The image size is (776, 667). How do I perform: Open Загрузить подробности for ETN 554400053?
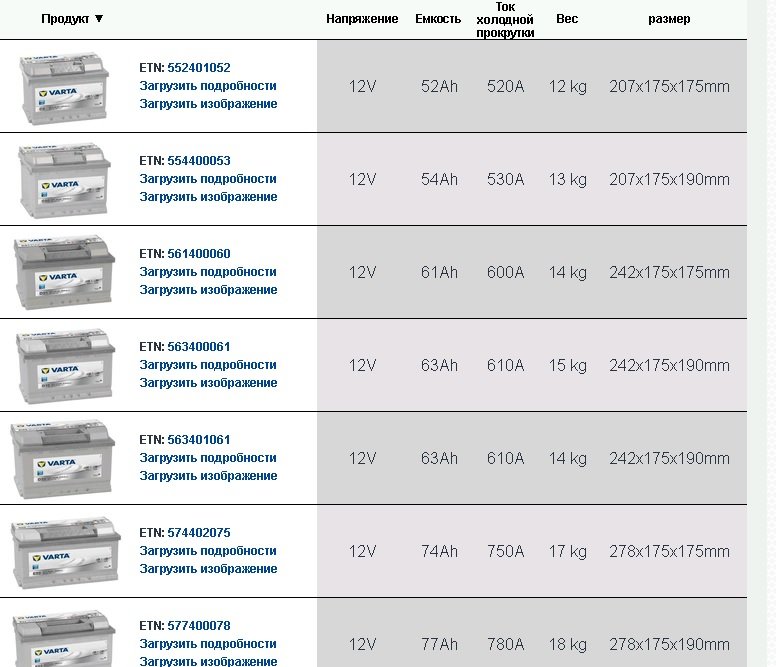tap(208, 179)
